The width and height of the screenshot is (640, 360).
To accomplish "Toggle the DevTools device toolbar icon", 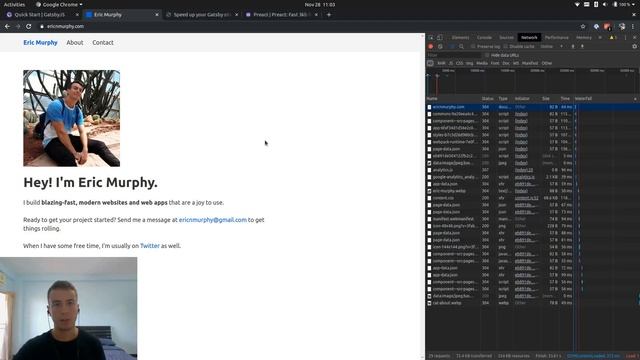I will 440,38.
